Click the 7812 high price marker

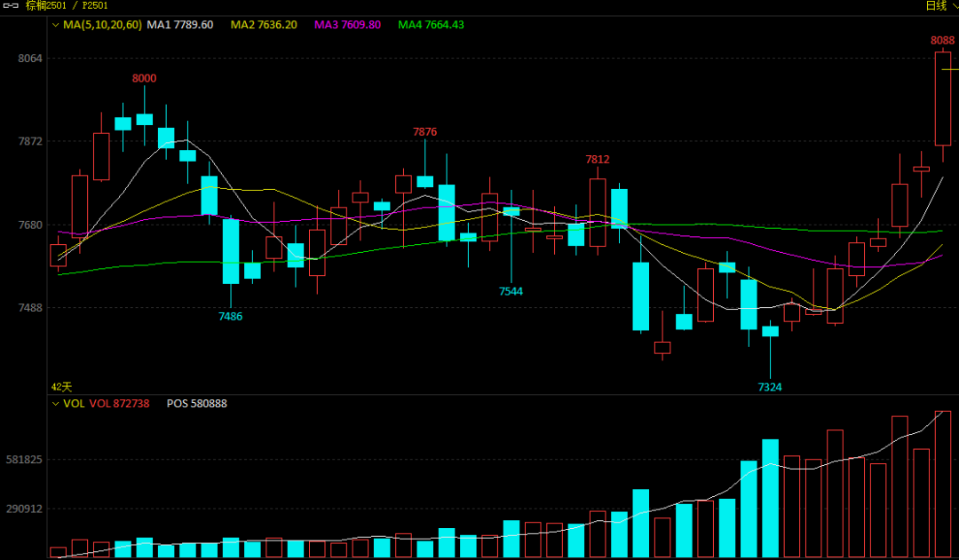coord(598,160)
